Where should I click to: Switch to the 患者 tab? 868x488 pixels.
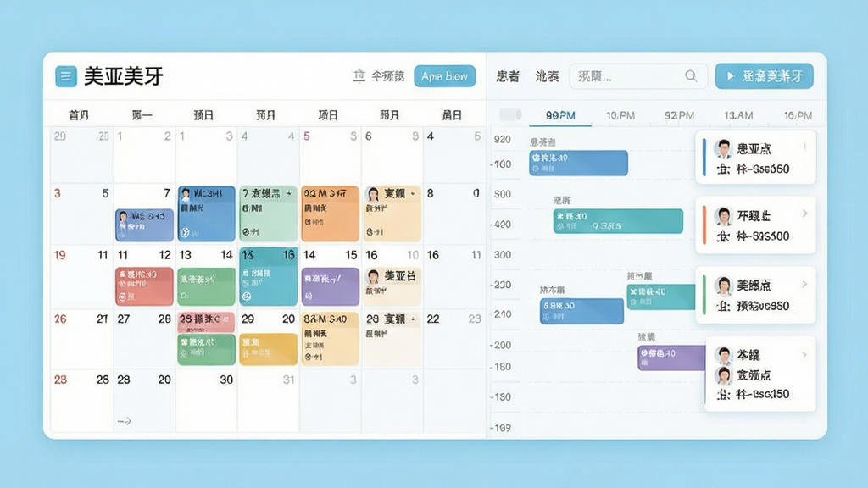(508, 76)
